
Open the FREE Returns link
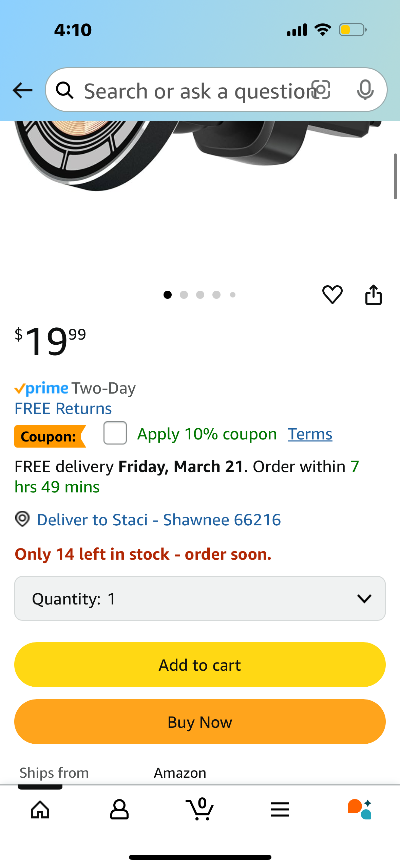coord(63,408)
